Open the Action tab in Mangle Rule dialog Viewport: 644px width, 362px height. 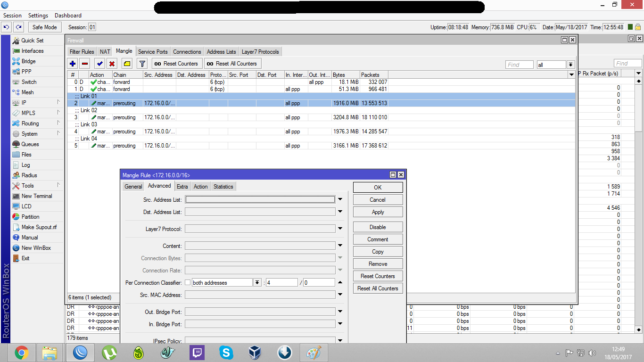[200, 187]
